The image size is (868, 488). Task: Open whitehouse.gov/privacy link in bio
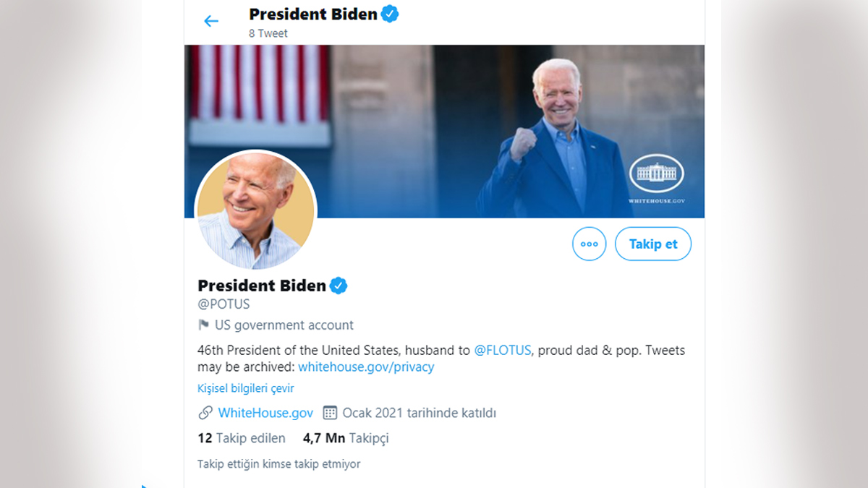pos(366,367)
